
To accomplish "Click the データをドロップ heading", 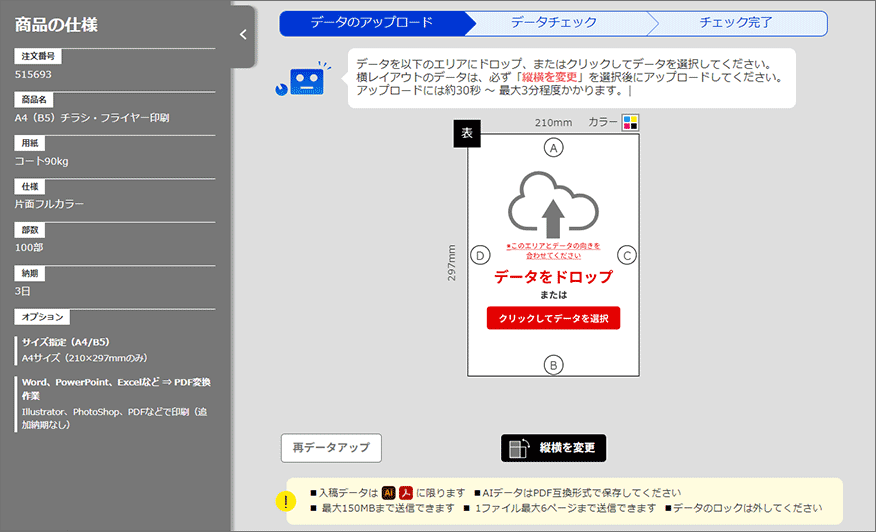I will (553, 277).
